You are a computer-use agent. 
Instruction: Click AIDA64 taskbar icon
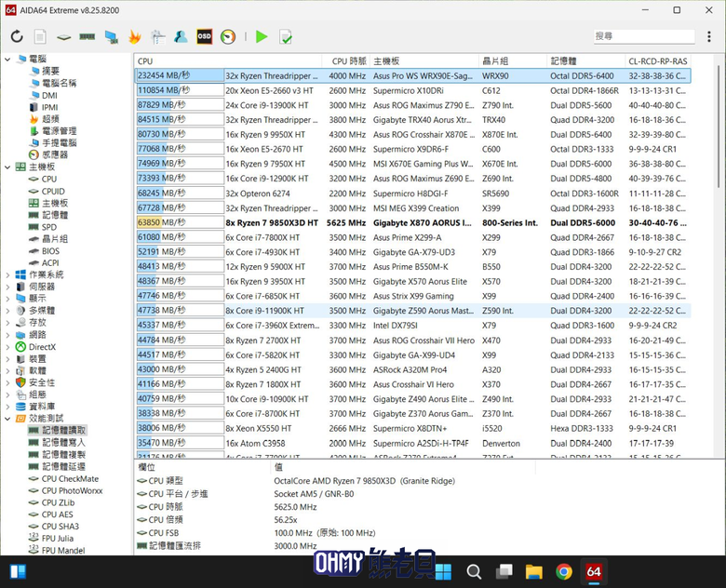tap(594, 572)
